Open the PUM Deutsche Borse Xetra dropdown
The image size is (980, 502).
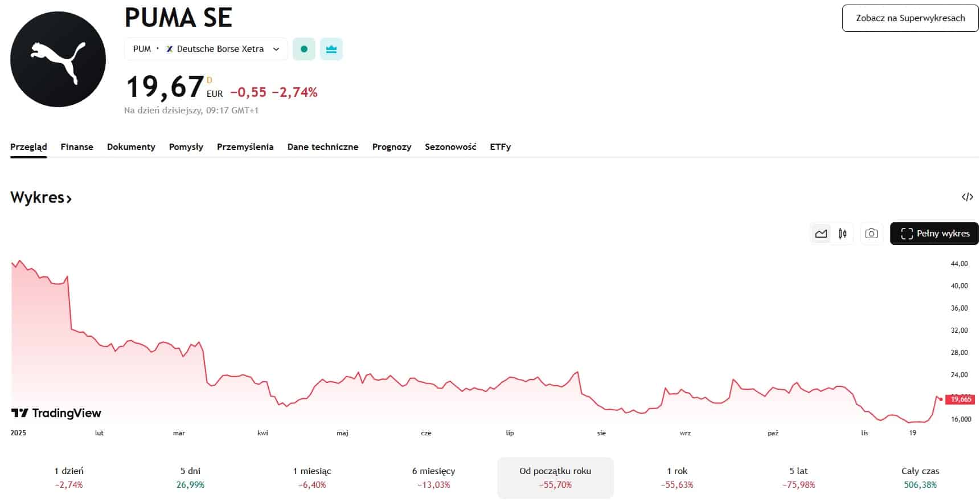click(206, 49)
